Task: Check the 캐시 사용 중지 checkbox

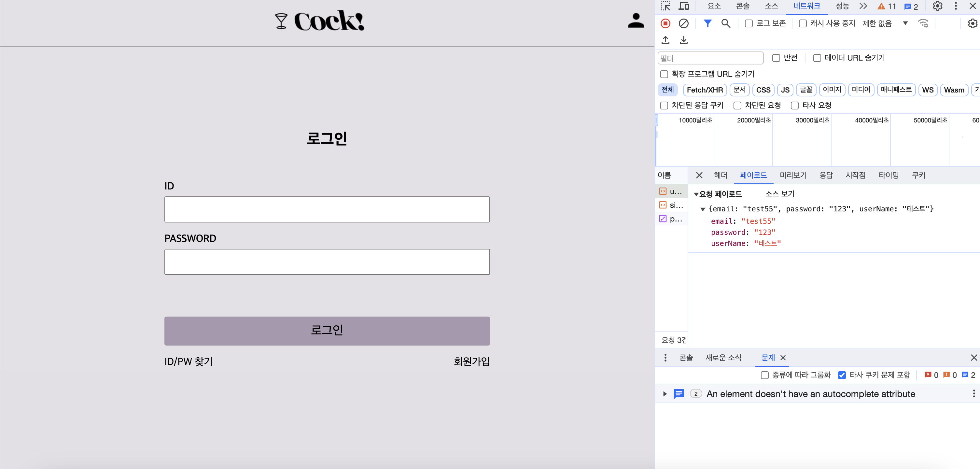Action: pyautogui.click(x=803, y=23)
